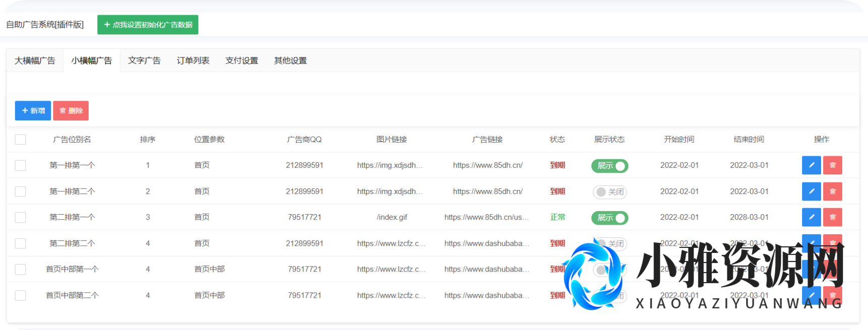The width and height of the screenshot is (868, 330).
Task: Click https://www.85dh.cn/us… ad link cell
Action: (x=487, y=217)
